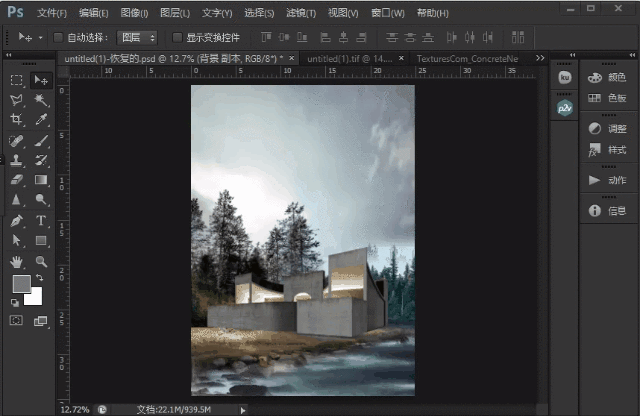Open the Kuler panel icon
The image size is (640, 416).
point(564,77)
